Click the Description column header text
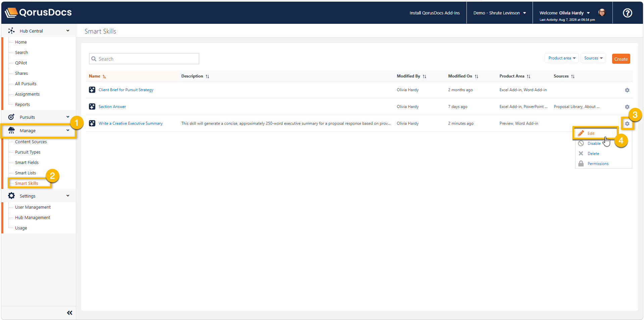The height and width of the screenshot is (320, 644). [x=192, y=76]
